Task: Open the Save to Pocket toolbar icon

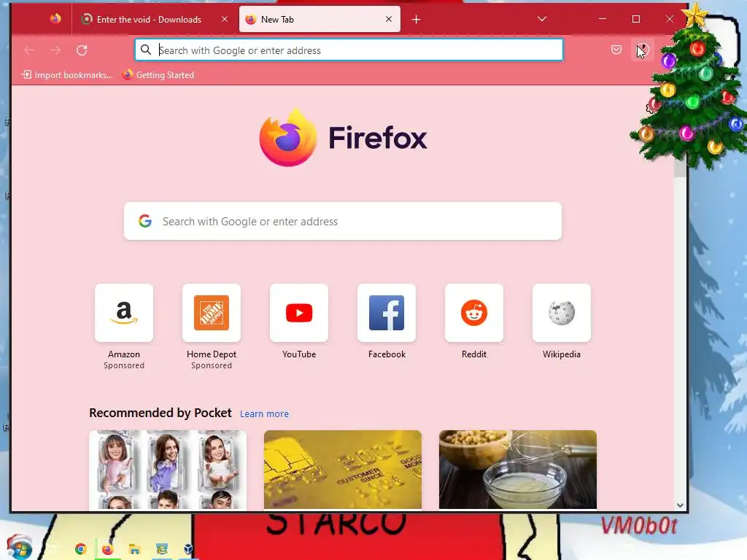Action: [x=616, y=50]
